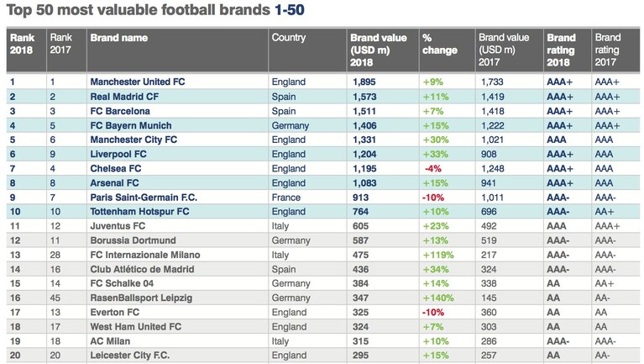Image resolution: width=644 pixels, height=364 pixels.
Task: Select RasenBallsport Leipzig brand name
Action: (x=141, y=298)
